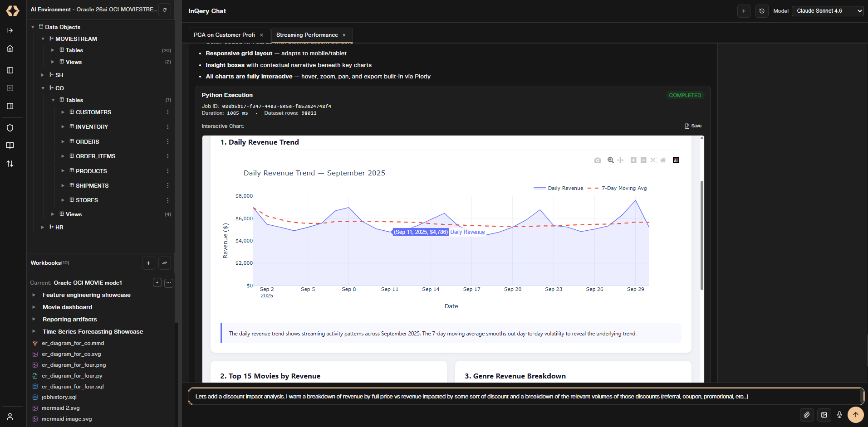
Task: Click the chart panel vertical scrollbar
Action: (702, 236)
